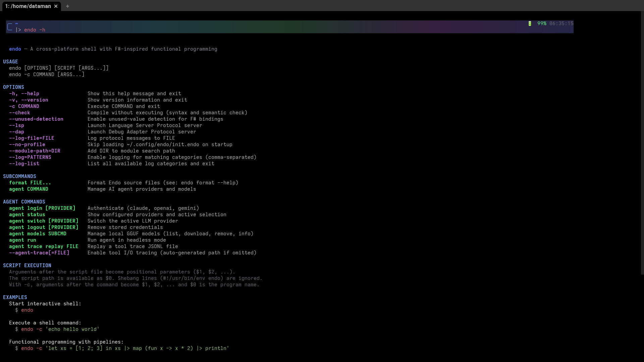The image size is (644, 362).
Task: Click the 99% battery percentage readout
Action: (x=542, y=23)
